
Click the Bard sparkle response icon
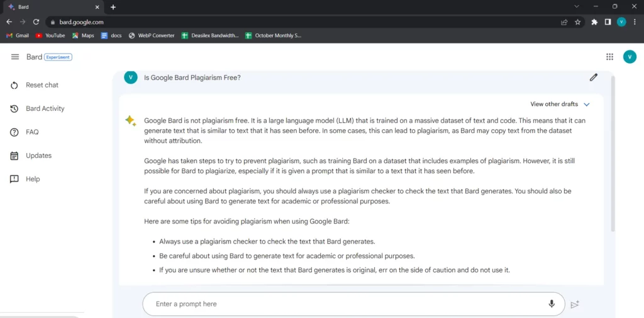tap(131, 120)
